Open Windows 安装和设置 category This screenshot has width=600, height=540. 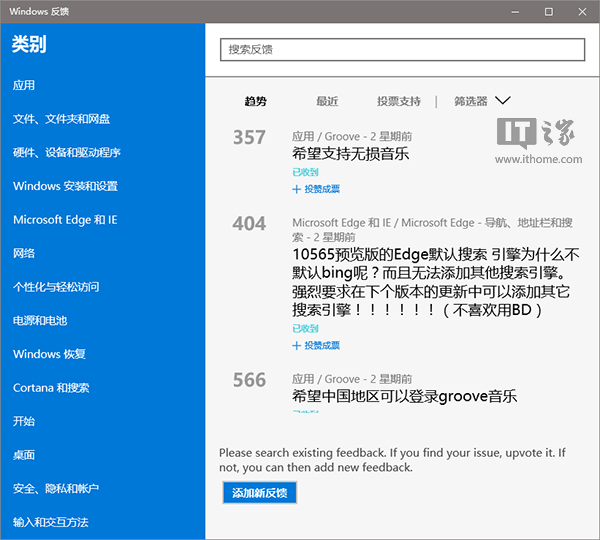pyautogui.click(x=65, y=186)
